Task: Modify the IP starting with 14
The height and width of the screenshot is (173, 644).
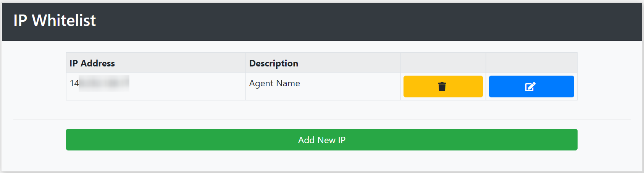Action: pos(531,86)
